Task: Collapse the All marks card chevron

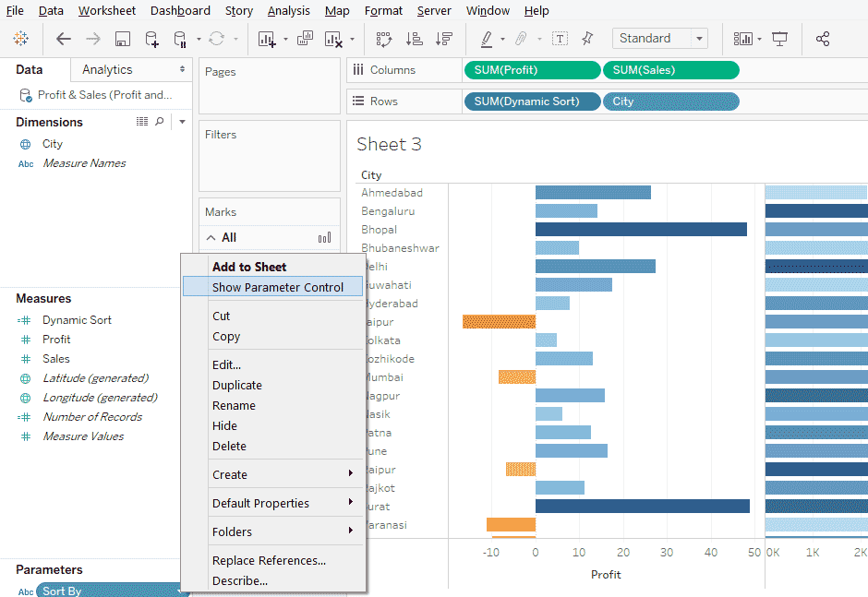Action: pyautogui.click(x=211, y=238)
